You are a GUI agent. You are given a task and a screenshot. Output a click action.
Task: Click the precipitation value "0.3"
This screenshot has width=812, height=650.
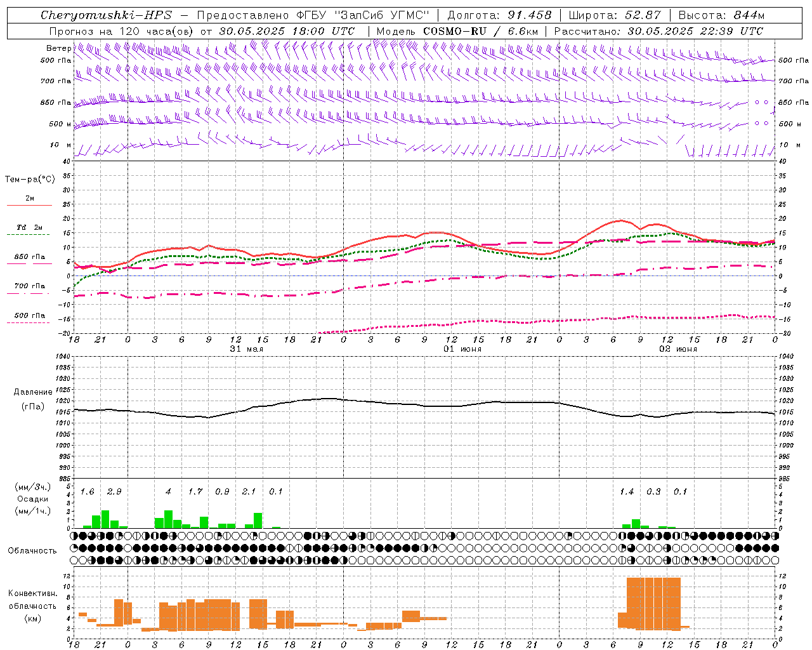pos(653,492)
